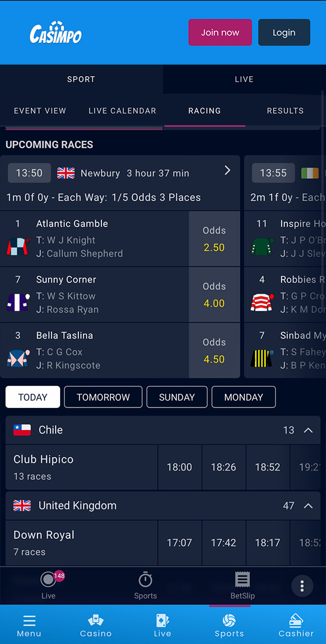Select SUNDAY date filter
326x644 pixels.
tap(177, 397)
